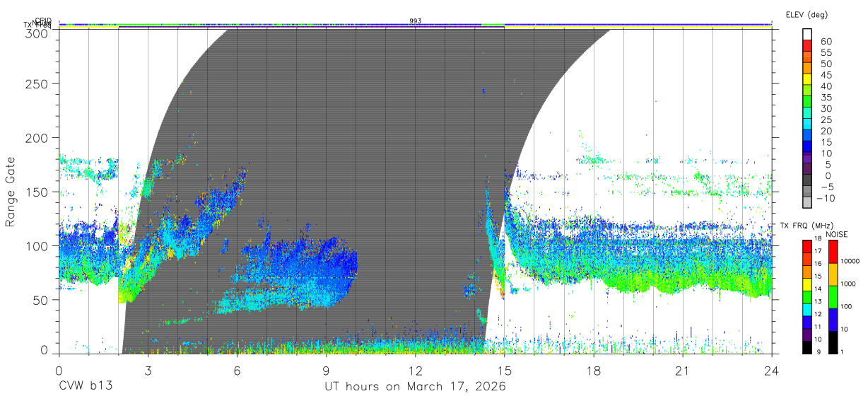Pick the white top segment of ELEV colorbar
This screenshot has height=401, width=868.
coord(808,34)
